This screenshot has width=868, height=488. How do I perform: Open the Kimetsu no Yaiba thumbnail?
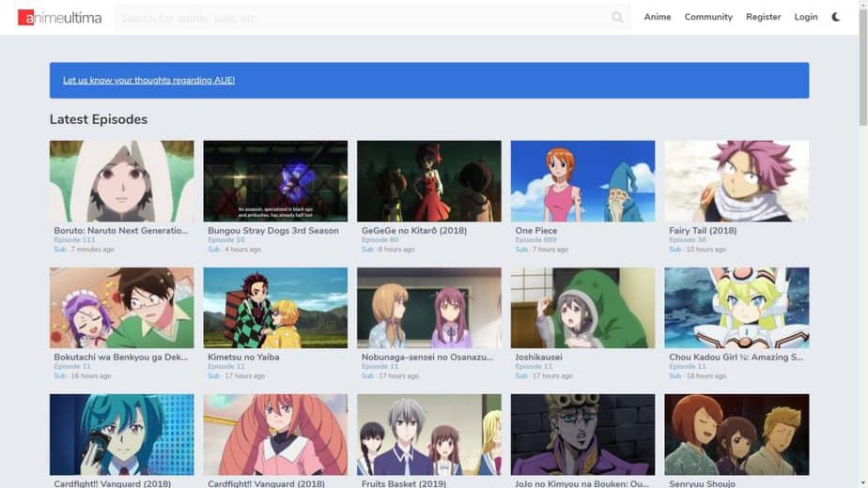tap(275, 308)
